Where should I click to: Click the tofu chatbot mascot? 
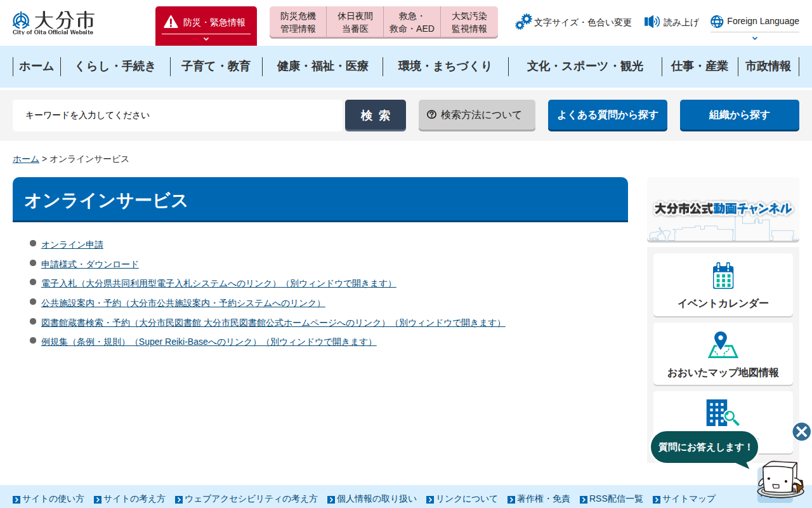[x=780, y=481]
